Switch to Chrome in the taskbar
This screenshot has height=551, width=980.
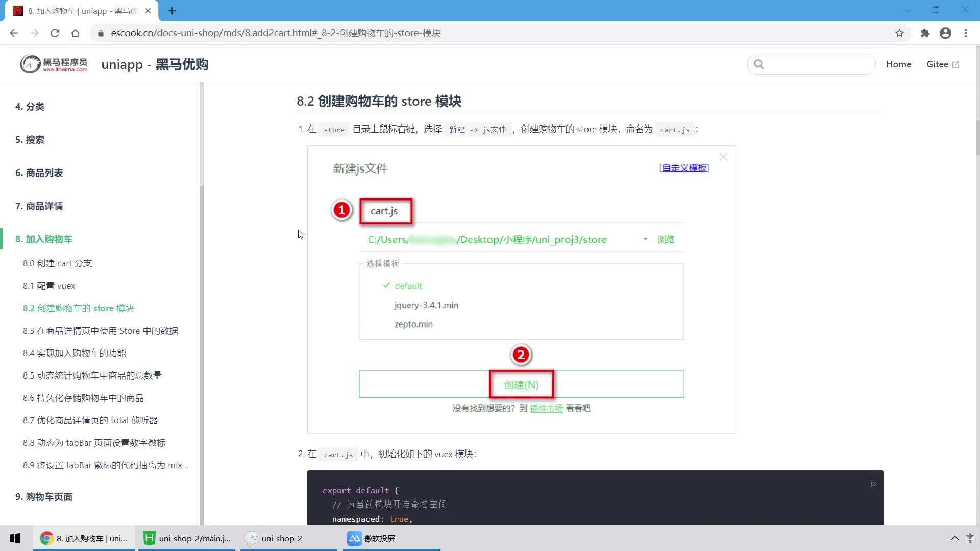tap(84, 538)
